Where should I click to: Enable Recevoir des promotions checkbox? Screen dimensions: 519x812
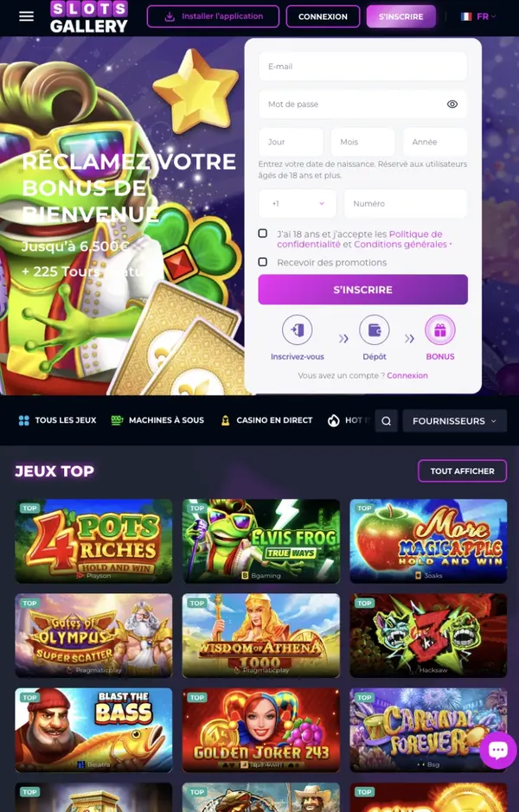pyautogui.click(x=263, y=262)
